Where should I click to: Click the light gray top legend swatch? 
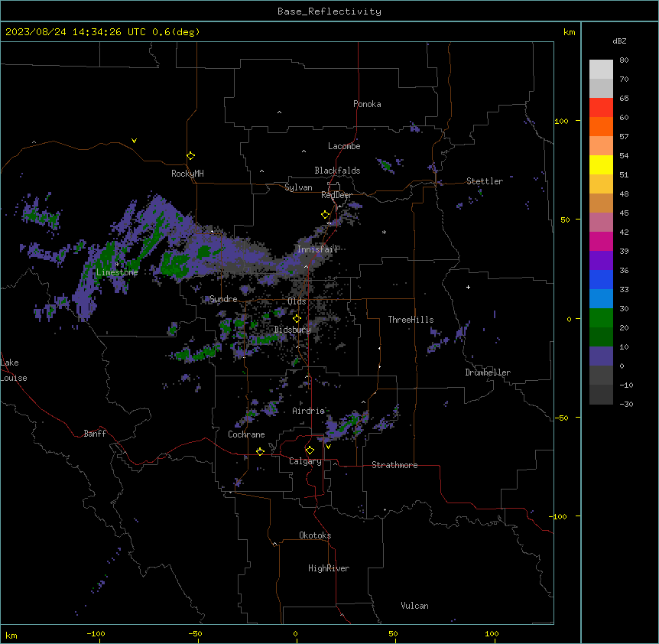601,69
